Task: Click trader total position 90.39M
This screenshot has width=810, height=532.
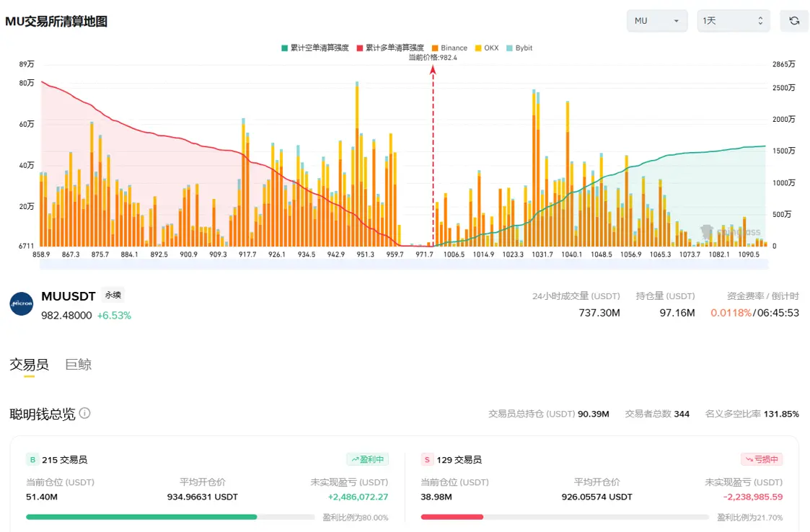Action: click(594, 414)
